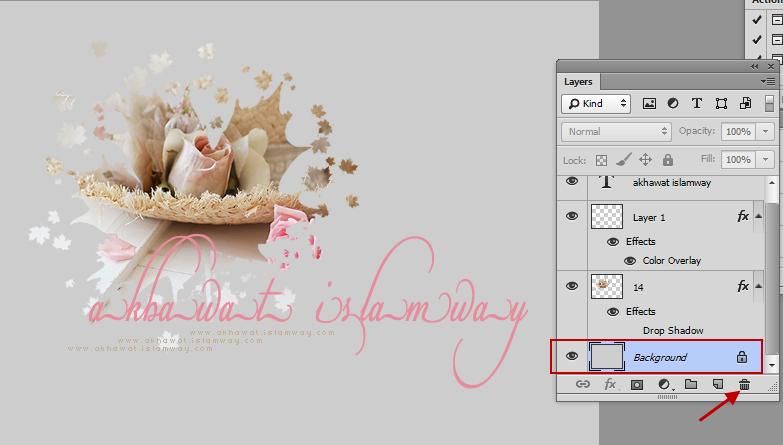Click the Fill 100% value field
The width and height of the screenshot is (783, 445).
[x=738, y=160]
